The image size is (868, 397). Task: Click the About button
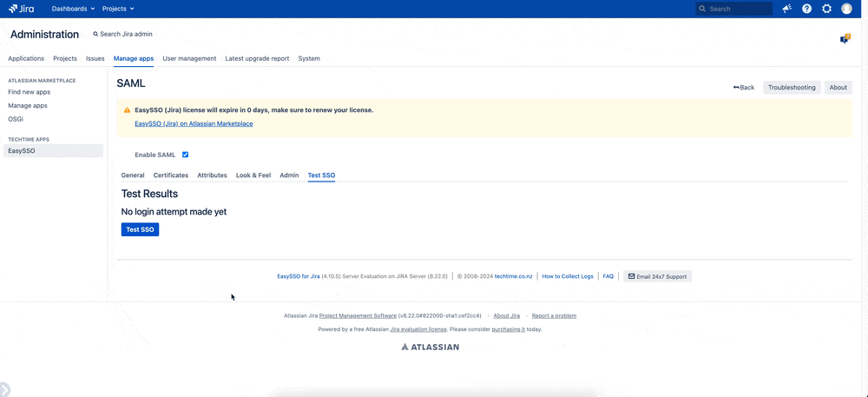[838, 88]
